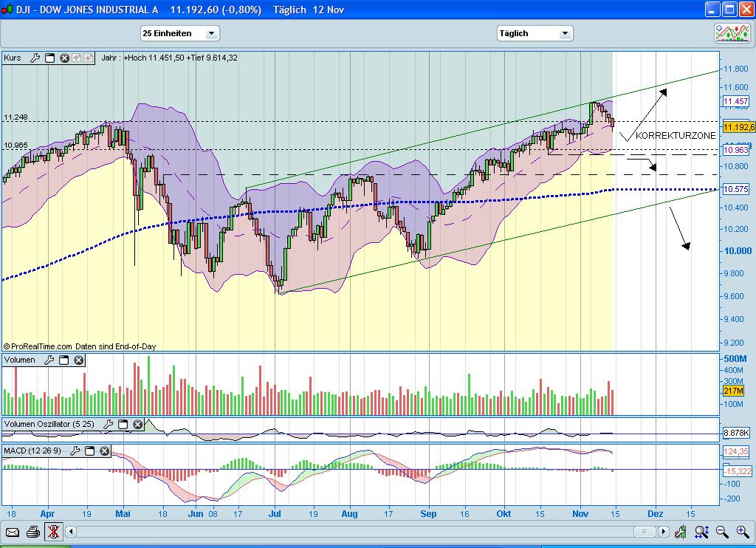756x548 pixels.
Task: Expand the arrow menu next to print icons
Action: 69,531
